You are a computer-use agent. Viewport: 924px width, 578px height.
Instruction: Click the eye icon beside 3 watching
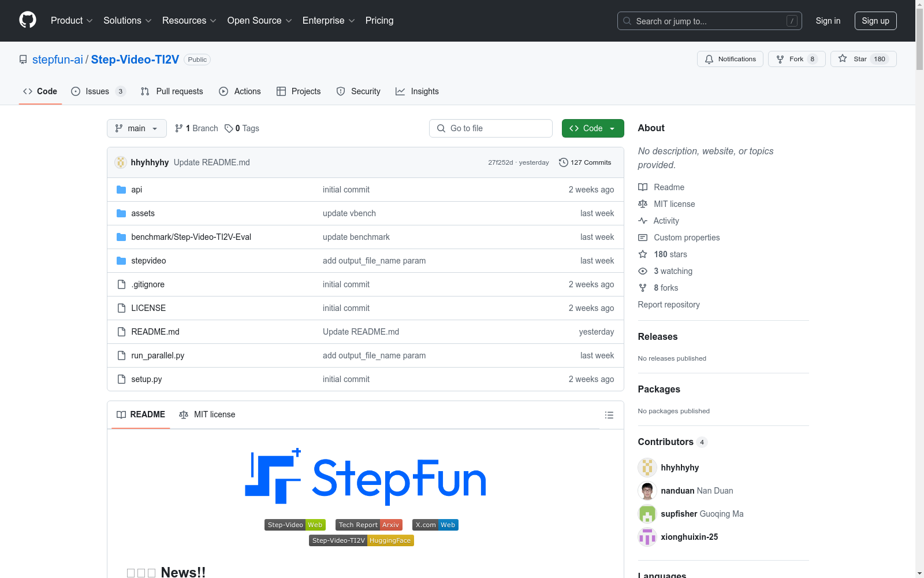(643, 271)
